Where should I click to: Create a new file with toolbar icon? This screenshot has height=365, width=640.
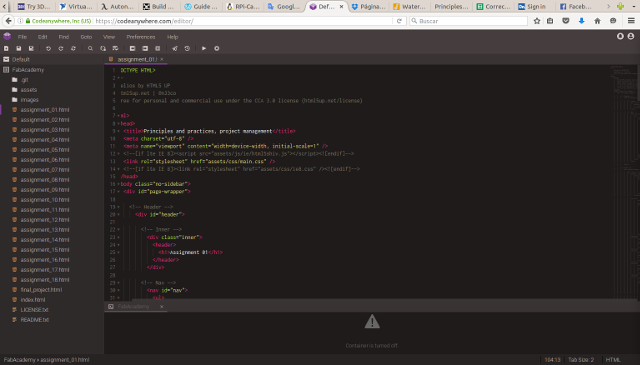click(6, 48)
